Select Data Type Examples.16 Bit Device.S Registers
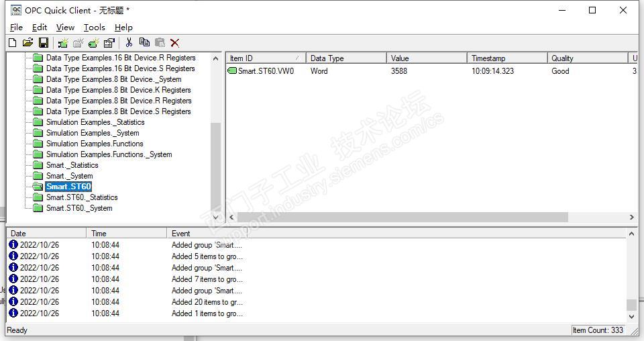644x341 pixels. [120, 68]
